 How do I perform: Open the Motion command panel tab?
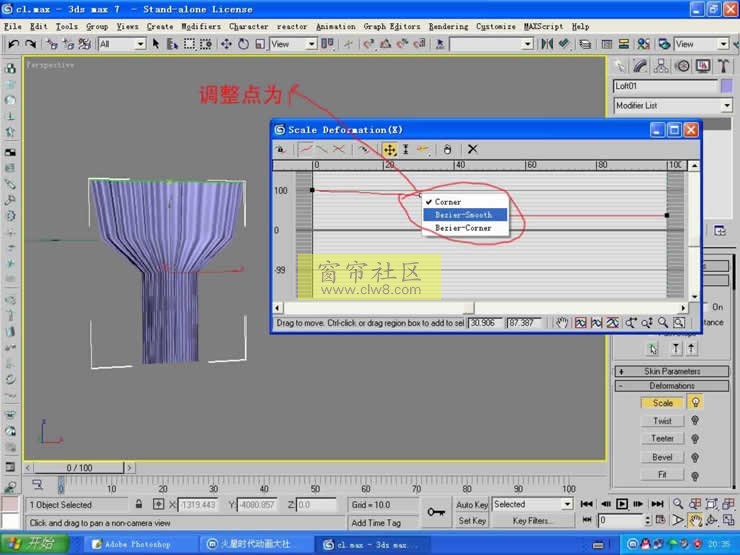682,66
